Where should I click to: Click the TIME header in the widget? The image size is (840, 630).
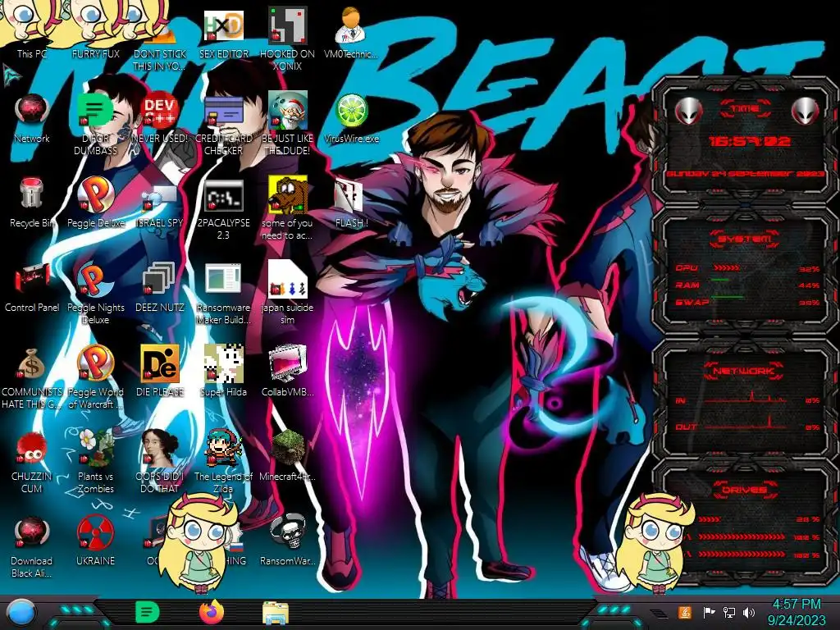745,109
